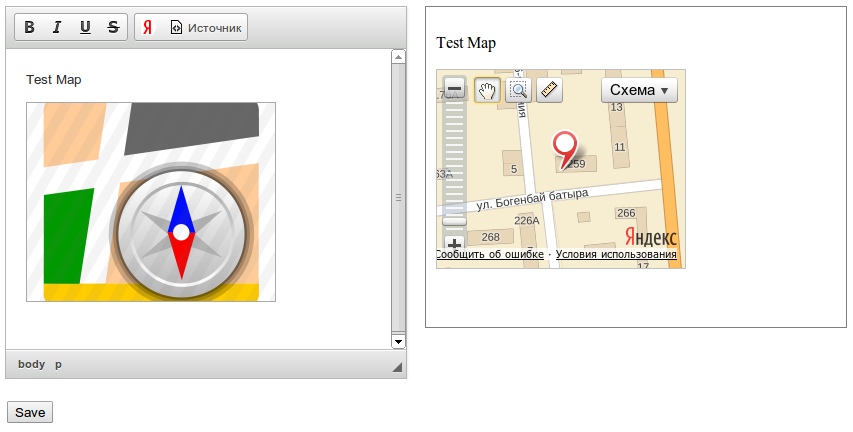Image resolution: width=853 pixels, height=432 pixels.
Task: Toggle underline formatting in editor toolbar
Action: [85, 27]
